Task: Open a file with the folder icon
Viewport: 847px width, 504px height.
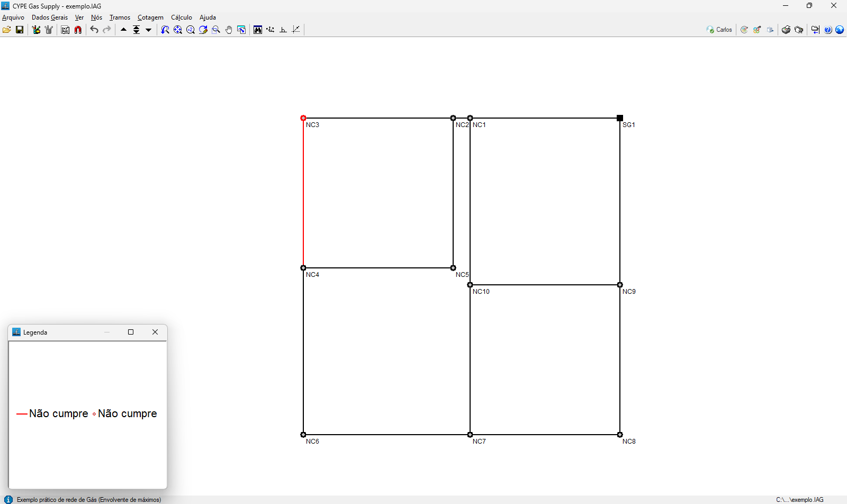Action: 7,30
